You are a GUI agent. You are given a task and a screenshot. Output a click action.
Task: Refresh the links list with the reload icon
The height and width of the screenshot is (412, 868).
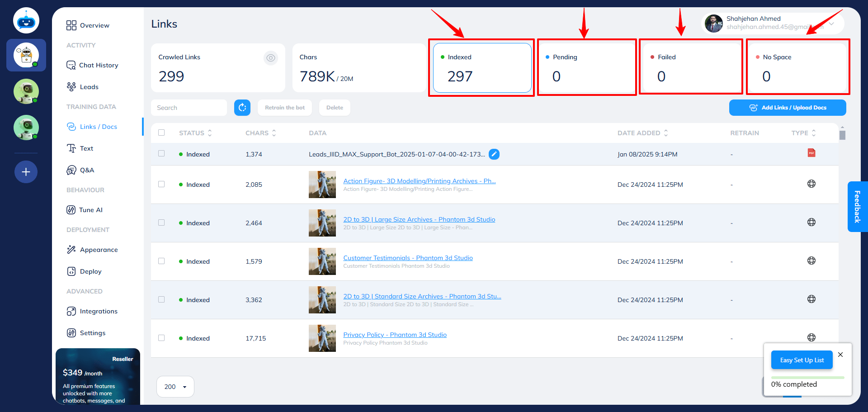coord(242,107)
